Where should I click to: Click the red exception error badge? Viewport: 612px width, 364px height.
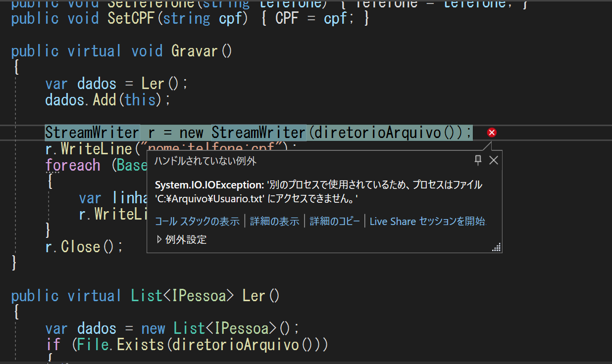point(491,132)
